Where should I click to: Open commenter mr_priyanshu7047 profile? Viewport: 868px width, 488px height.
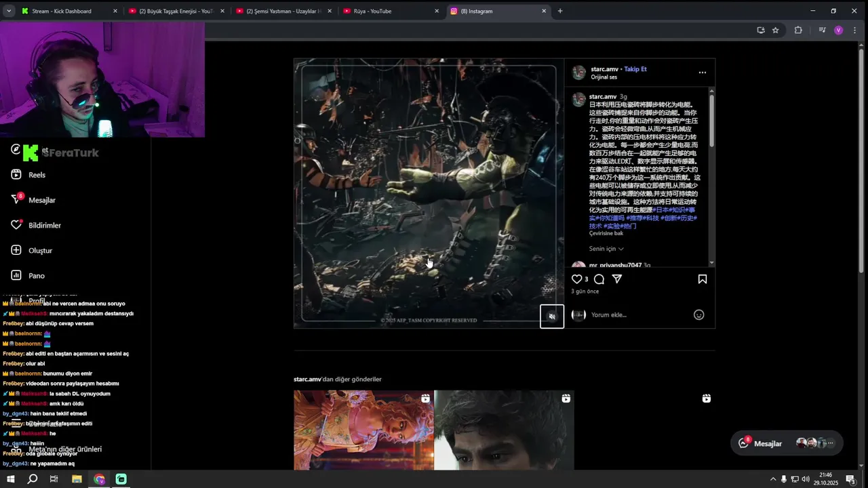coord(615,265)
